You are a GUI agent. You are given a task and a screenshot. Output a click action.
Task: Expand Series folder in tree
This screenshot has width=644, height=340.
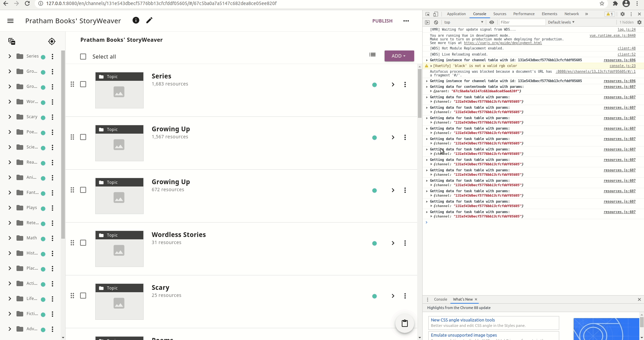pos(10,56)
